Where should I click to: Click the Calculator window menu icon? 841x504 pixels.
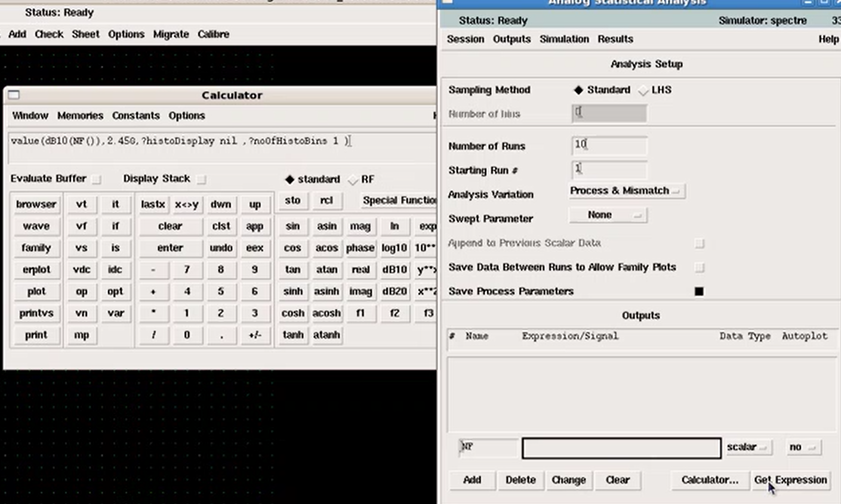(x=14, y=95)
